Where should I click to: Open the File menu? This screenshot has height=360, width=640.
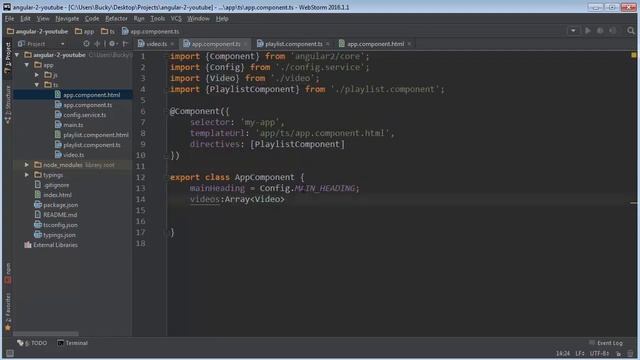coord(9,19)
